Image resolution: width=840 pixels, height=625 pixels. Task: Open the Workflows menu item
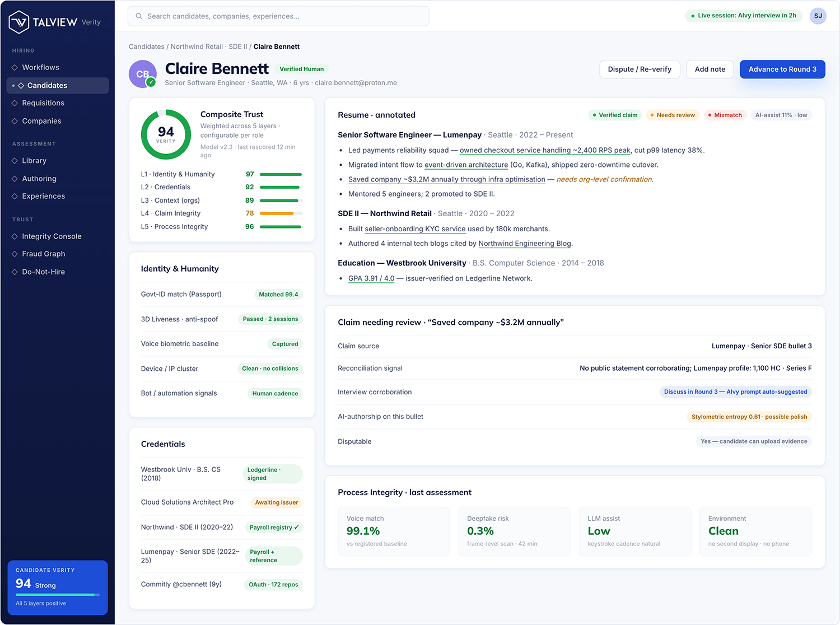58,67
